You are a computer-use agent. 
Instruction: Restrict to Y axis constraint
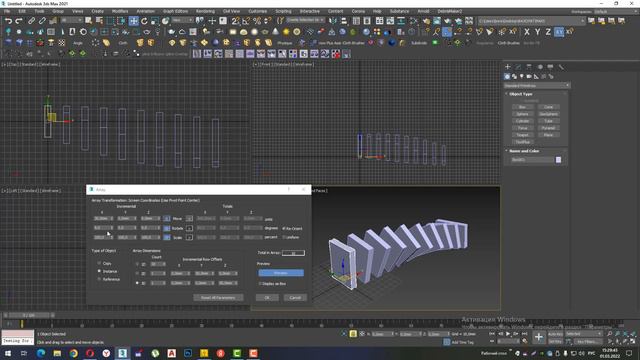pyautogui.click(x=538, y=32)
